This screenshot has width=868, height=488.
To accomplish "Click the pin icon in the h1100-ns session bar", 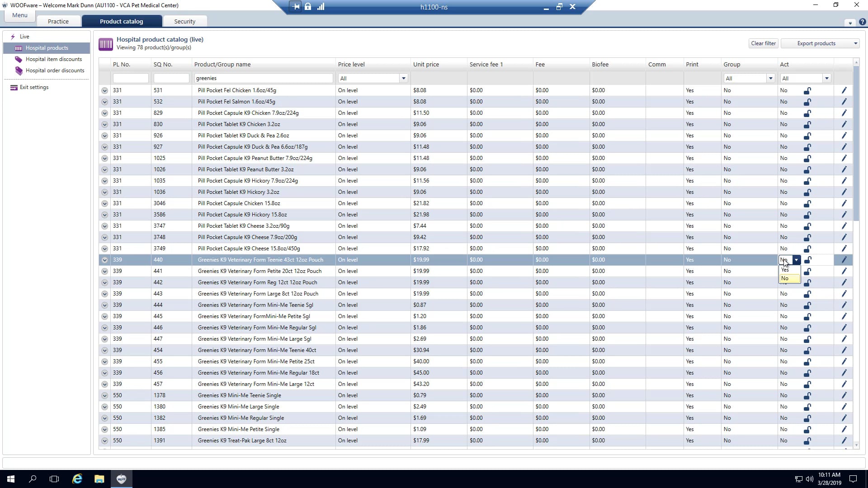I will [x=296, y=7].
